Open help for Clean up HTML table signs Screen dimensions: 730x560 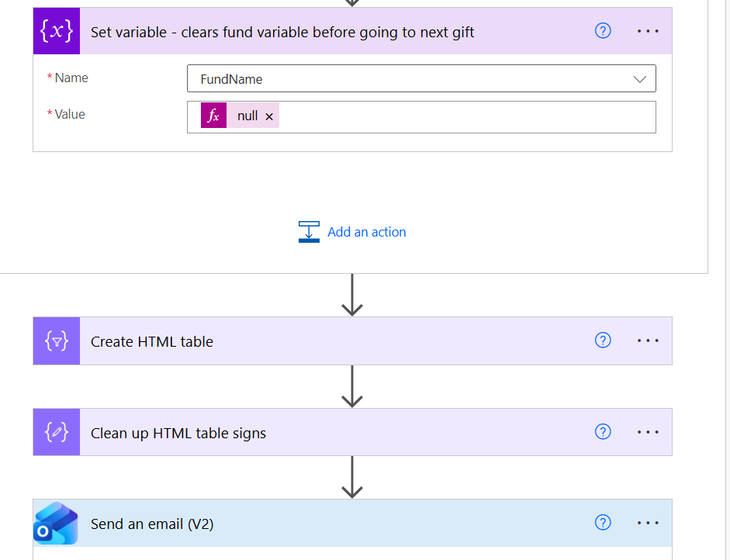click(x=603, y=431)
